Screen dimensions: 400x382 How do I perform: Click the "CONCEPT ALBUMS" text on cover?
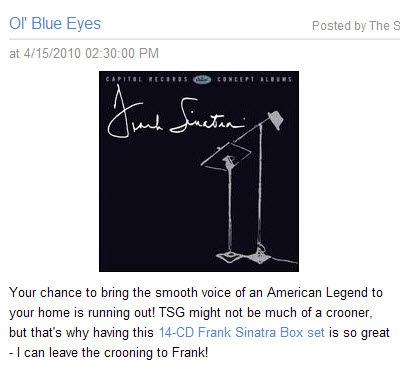coord(254,79)
